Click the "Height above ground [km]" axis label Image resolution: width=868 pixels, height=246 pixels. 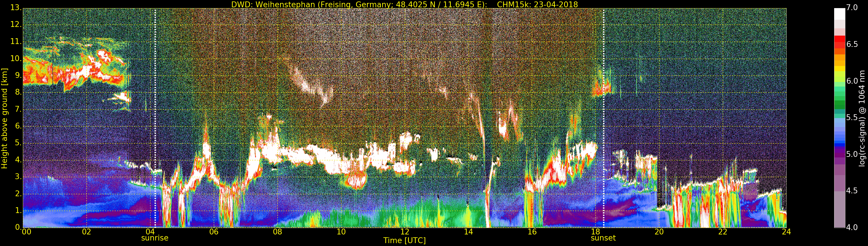[x=4, y=118]
